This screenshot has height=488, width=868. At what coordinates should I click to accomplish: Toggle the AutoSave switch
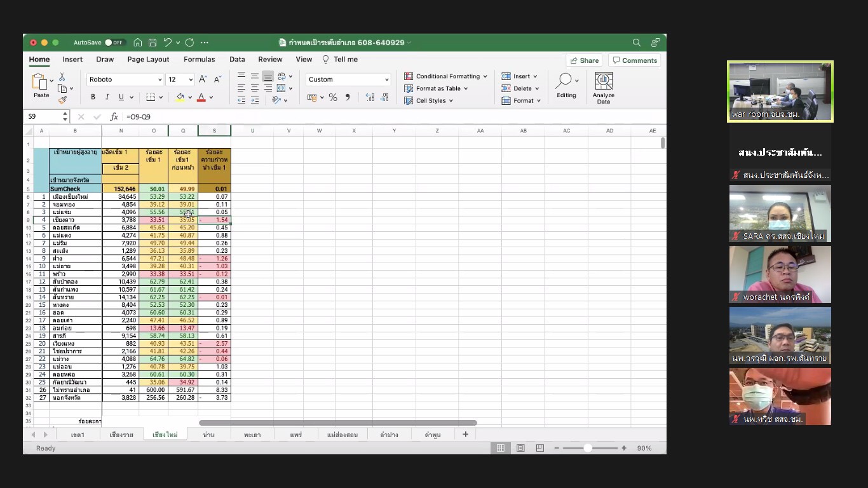coord(115,43)
